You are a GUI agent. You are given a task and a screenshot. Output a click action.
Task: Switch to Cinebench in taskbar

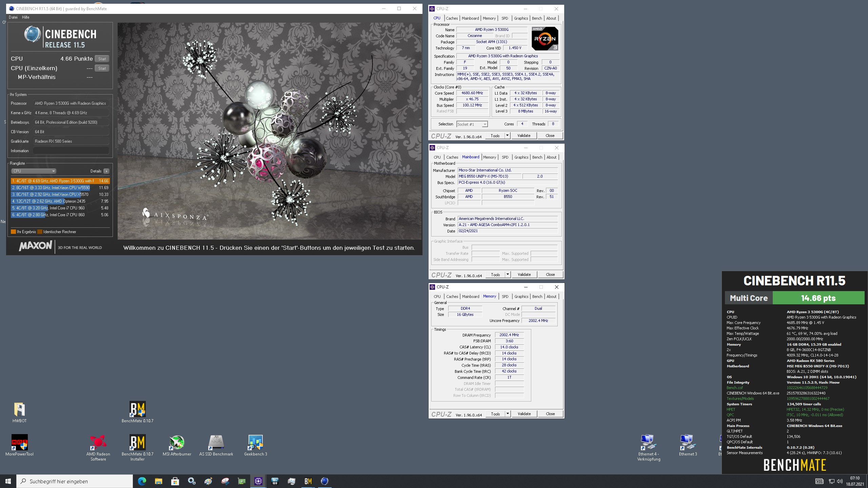(x=324, y=481)
